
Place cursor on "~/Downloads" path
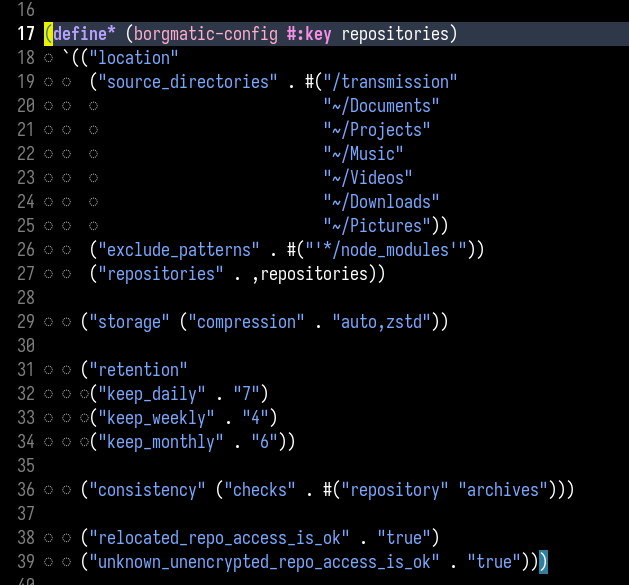click(381, 202)
